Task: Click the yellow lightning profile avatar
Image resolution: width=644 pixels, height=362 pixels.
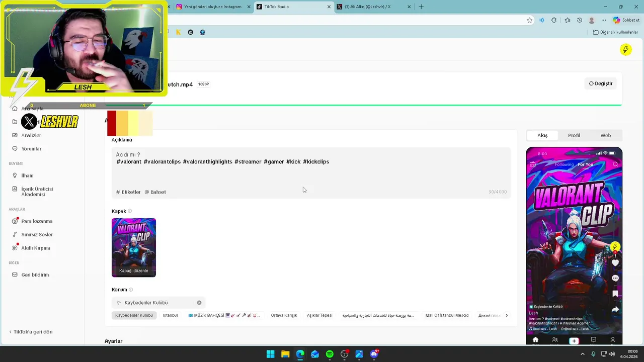Action: [625, 49]
